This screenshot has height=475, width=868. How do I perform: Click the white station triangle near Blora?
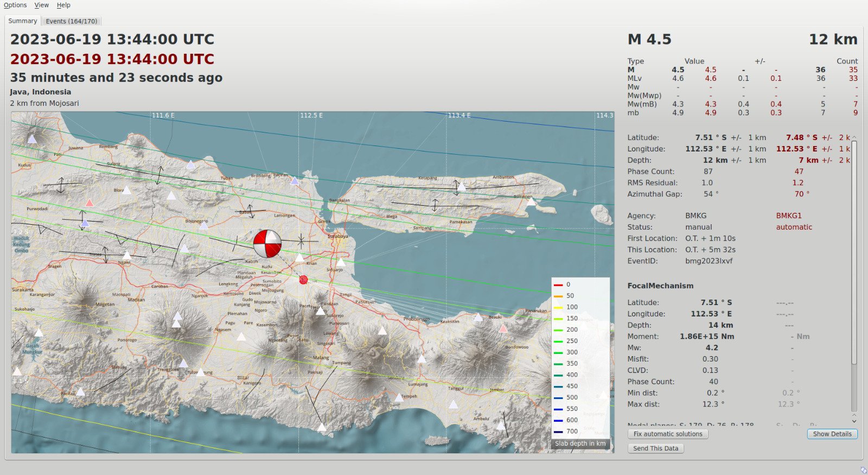pos(126,190)
